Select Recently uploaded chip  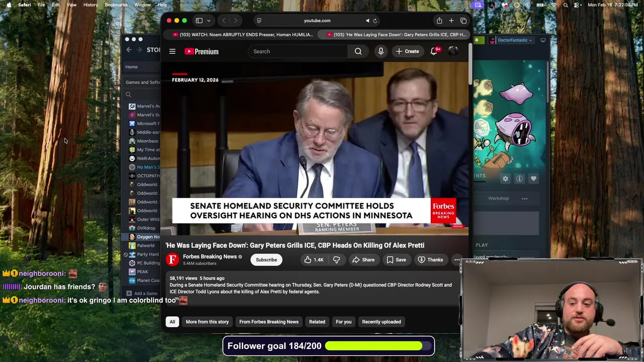[x=381, y=322]
